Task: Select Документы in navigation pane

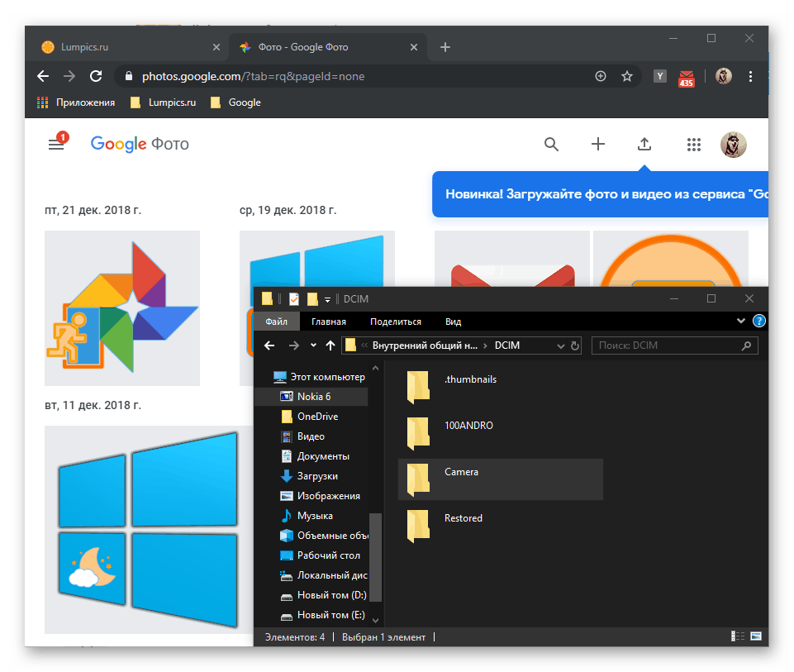Action: tap(315, 456)
